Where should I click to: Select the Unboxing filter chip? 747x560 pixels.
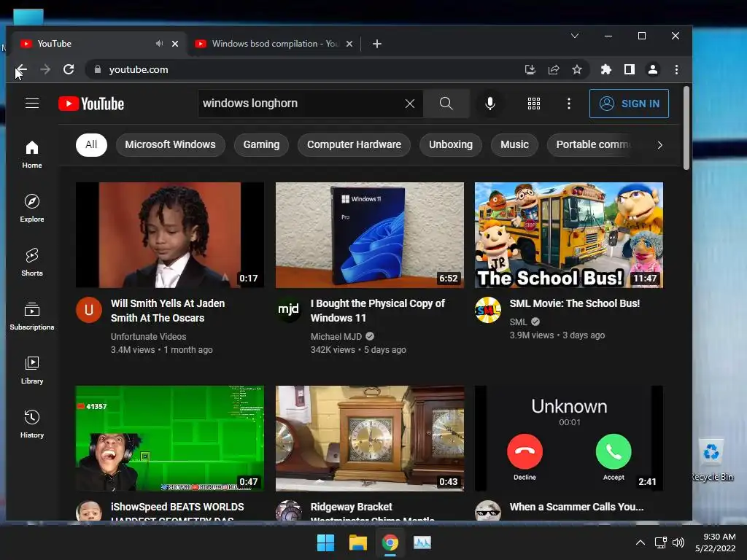(451, 145)
